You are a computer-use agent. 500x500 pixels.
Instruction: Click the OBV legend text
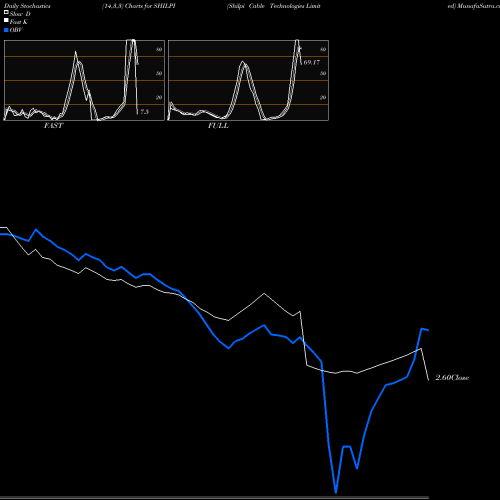tap(16, 30)
